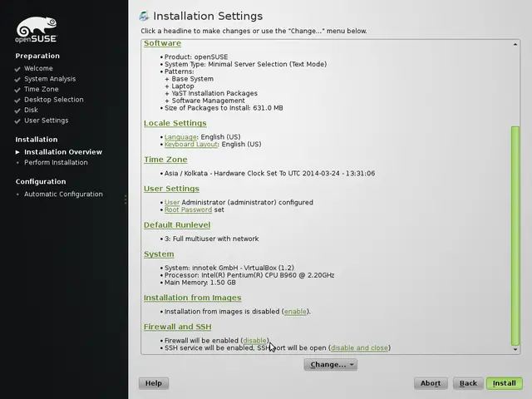Click the Install button
The image size is (532, 399).
(x=505, y=383)
